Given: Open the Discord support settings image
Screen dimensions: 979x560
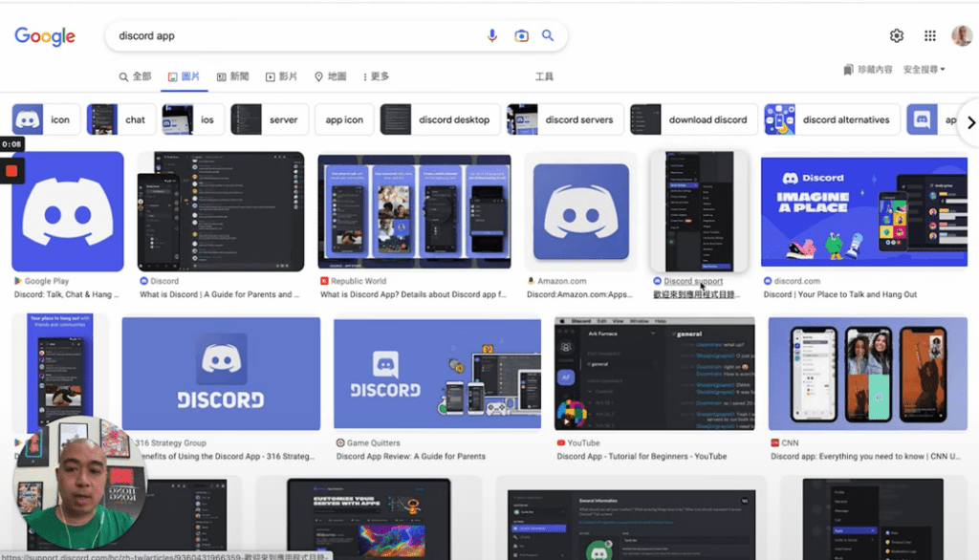Looking at the screenshot, I should tap(699, 211).
